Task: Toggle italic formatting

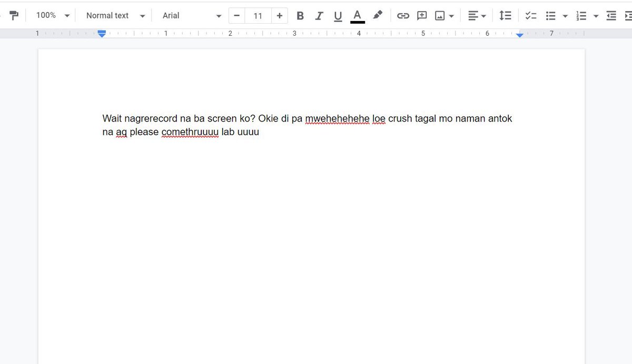Action: coord(319,15)
